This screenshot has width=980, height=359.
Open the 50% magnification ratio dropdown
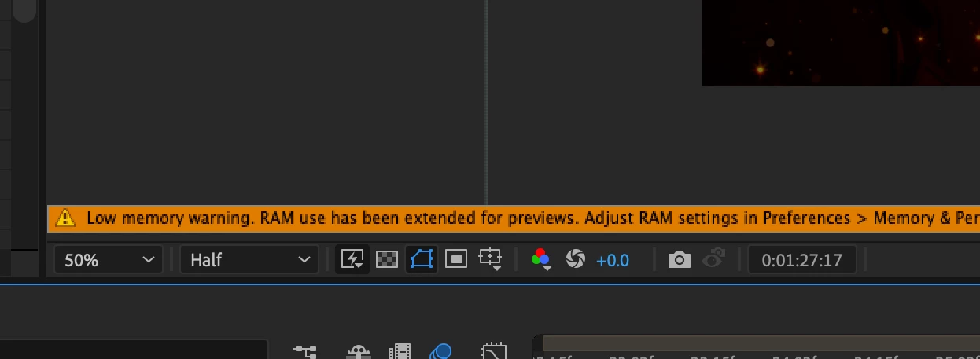click(109, 260)
